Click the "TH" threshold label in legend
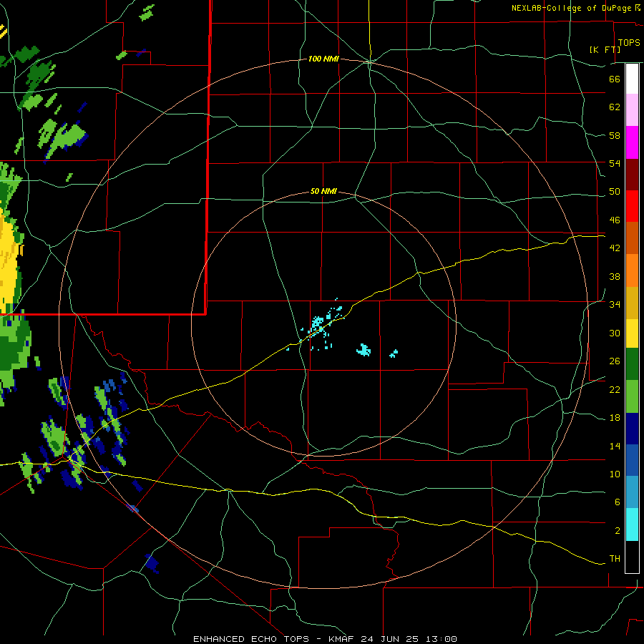 coord(615,559)
